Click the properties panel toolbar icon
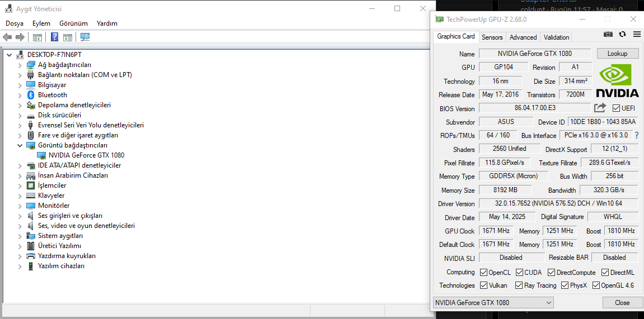This screenshot has height=319, width=644. click(68, 37)
